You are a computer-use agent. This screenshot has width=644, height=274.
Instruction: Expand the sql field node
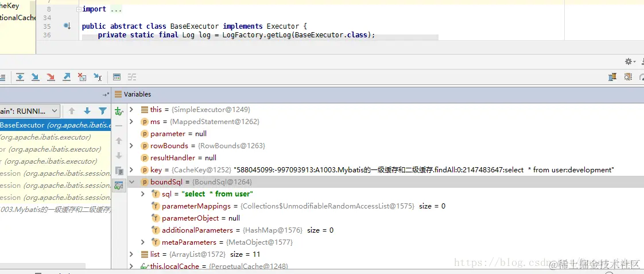142,194
